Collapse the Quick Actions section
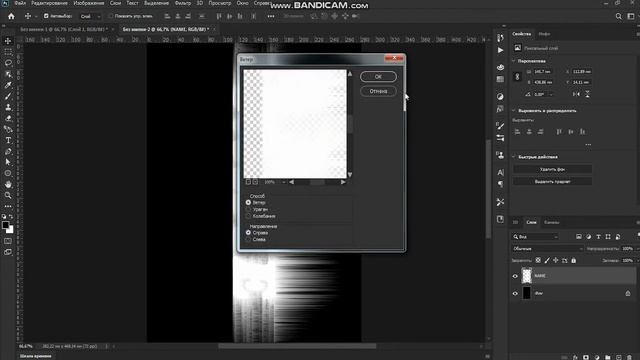640x360 pixels. (x=513, y=157)
